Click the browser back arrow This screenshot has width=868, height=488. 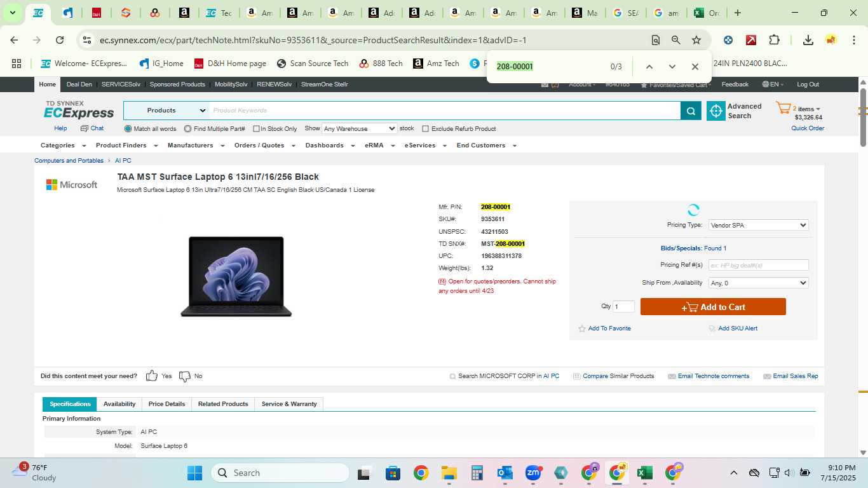tap(14, 40)
